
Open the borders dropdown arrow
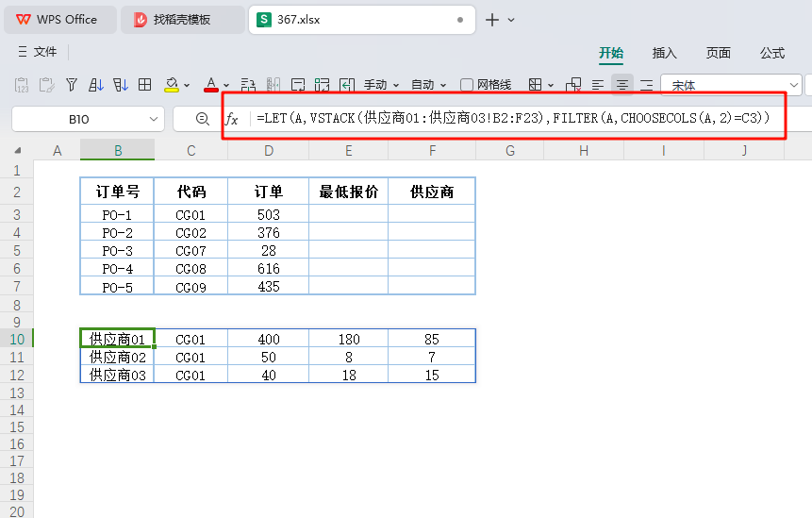[x=551, y=86]
